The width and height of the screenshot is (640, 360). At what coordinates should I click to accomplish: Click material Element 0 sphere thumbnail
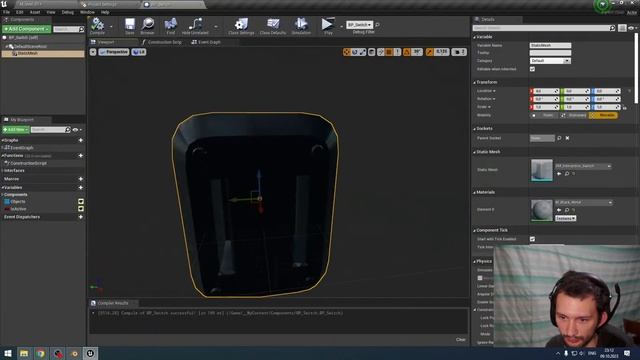[542, 210]
